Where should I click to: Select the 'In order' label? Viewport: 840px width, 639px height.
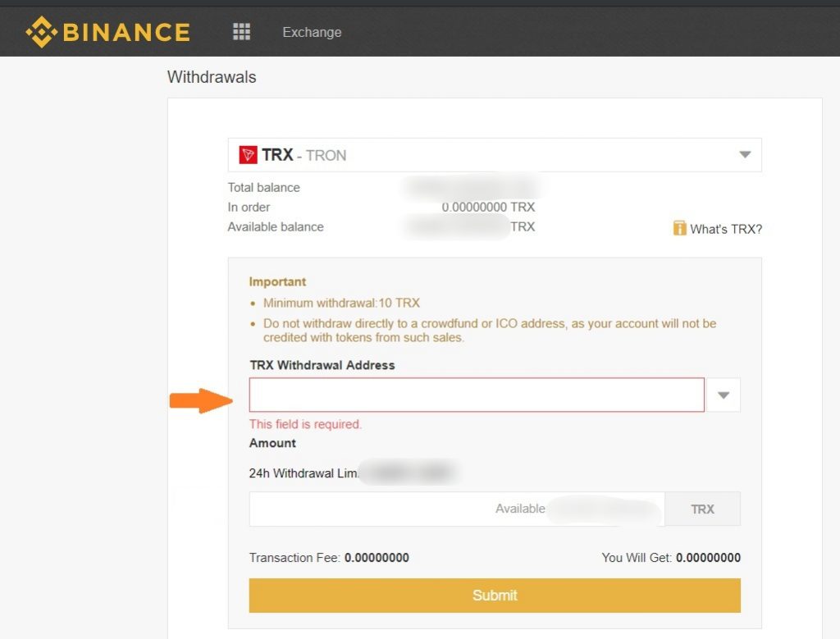pos(249,208)
